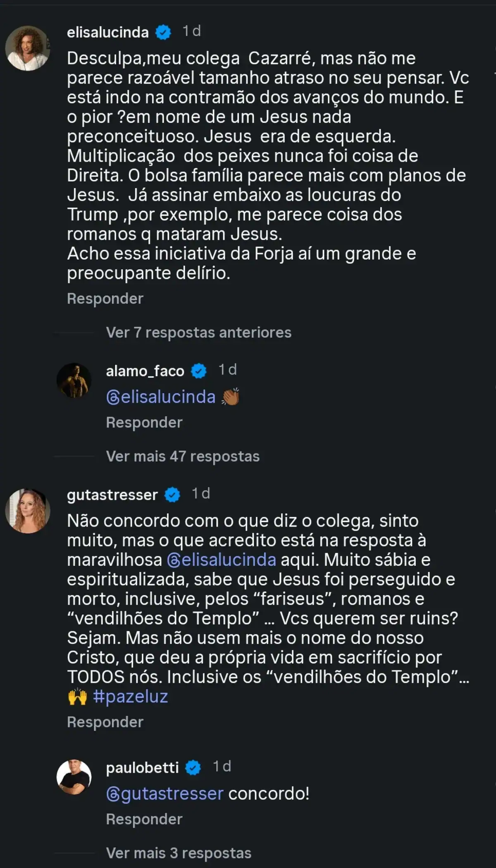Reply to paulobetti's comment via Responder

click(144, 819)
